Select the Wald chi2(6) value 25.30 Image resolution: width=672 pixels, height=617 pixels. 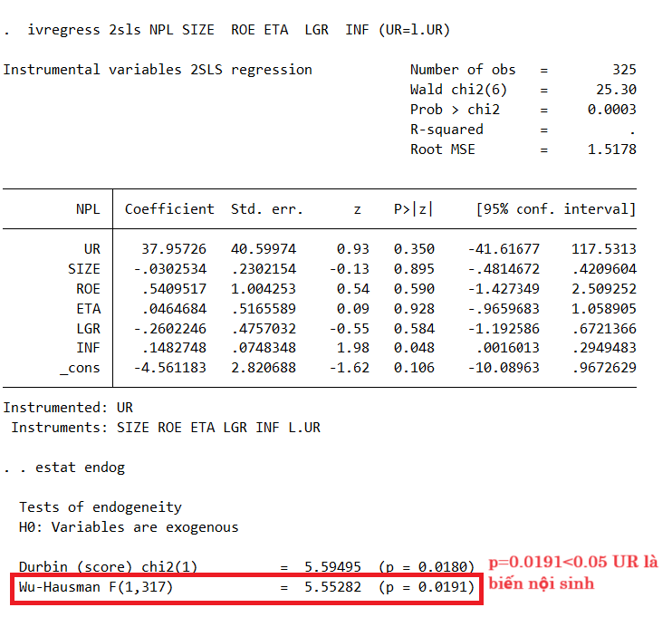point(617,90)
